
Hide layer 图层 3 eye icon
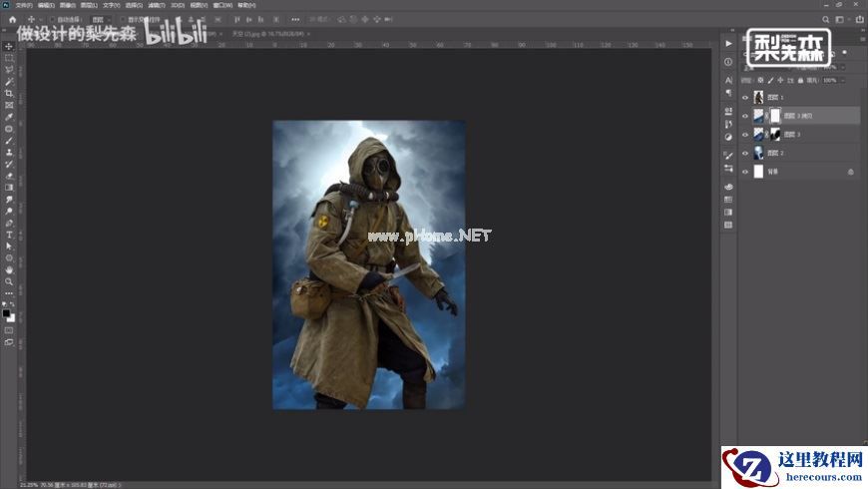pyautogui.click(x=745, y=135)
